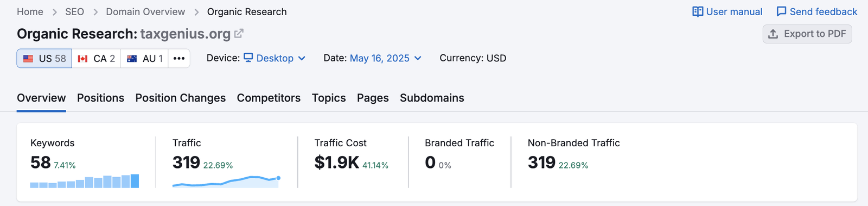Open more country databases ellipsis
This screenshot has height=206, width=868.
click(x=179, y=58)
